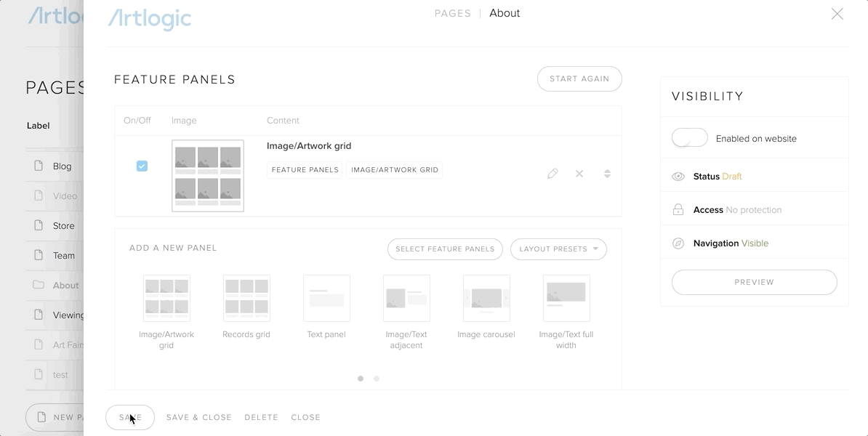
Task: Click Close at the bottom bar
Action: tap(305, 417)
